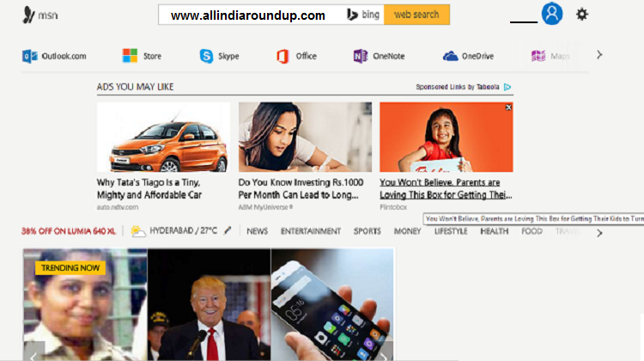The image size is (644, 361).
Task: Click the Bing search input field
Action: 251,15
